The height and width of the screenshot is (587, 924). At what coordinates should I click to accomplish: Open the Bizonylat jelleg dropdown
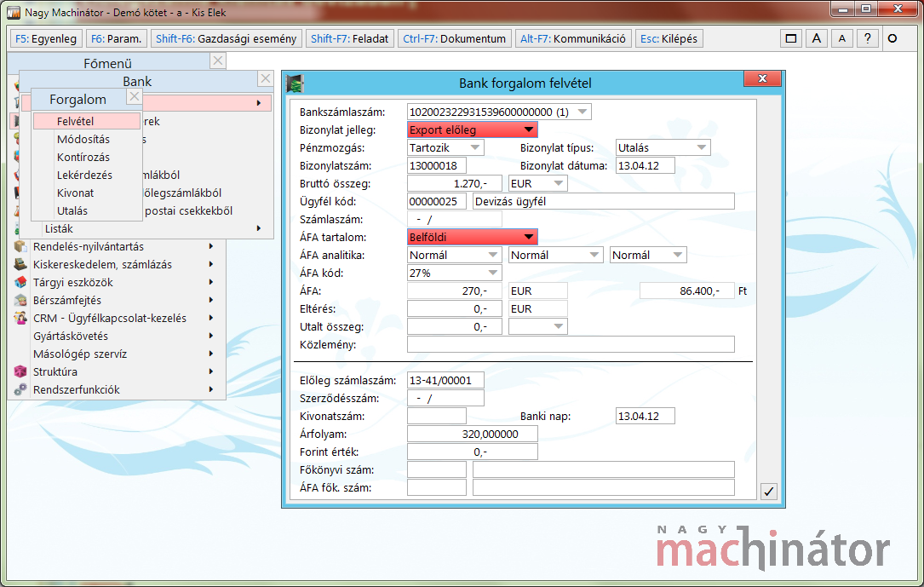point(529,129)
